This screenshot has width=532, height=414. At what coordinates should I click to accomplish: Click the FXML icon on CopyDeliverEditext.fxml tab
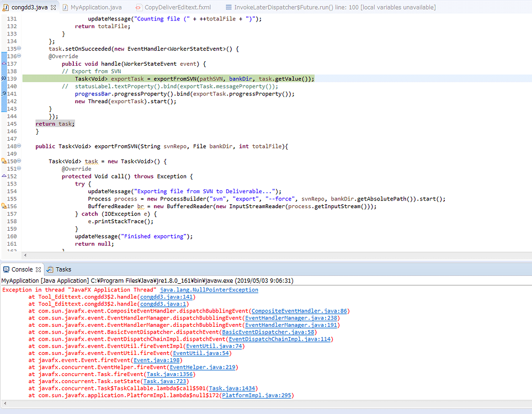click(x=139, y=8)
